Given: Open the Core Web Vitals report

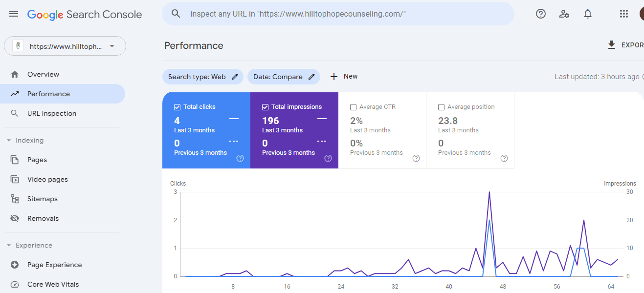Looking at the screenshot, I should tap(63, 284).
